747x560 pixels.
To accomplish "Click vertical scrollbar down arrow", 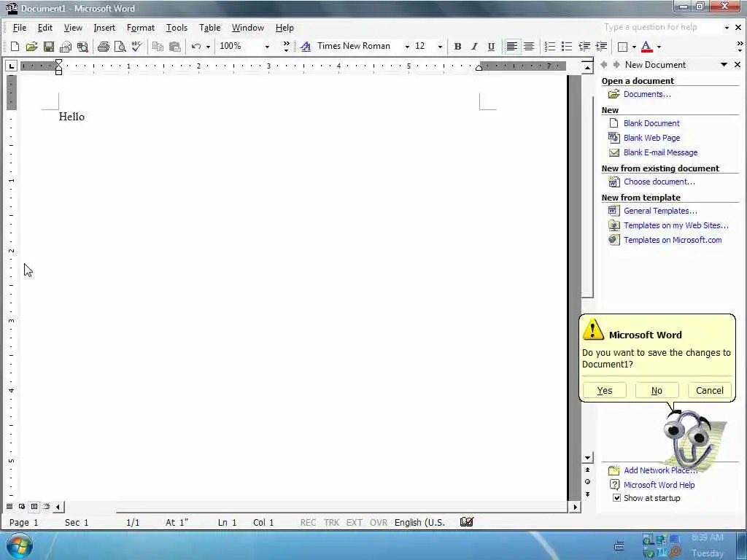I will (x=587, y=458).
